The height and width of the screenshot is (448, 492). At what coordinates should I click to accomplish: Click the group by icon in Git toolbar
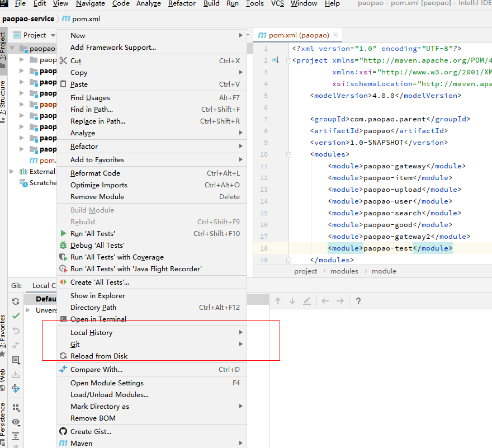(16, 408)
